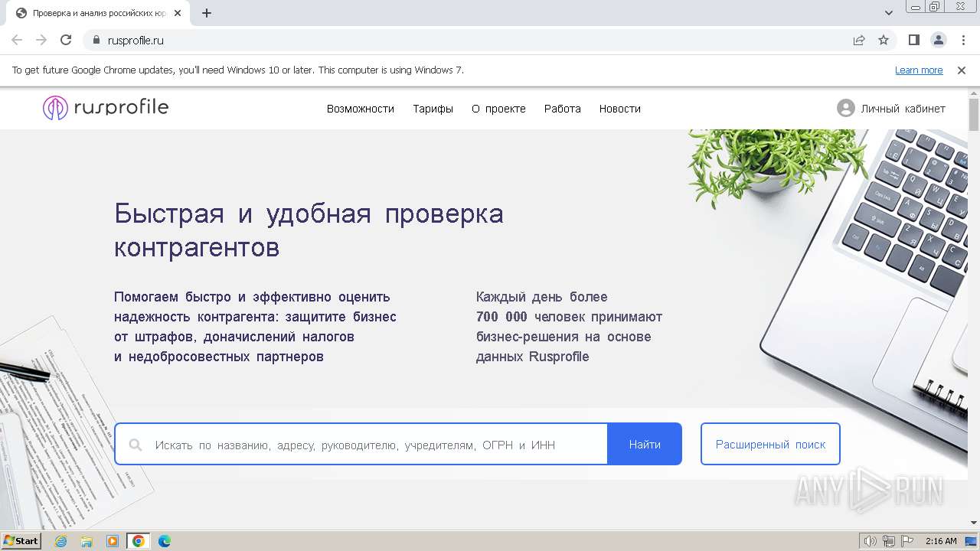This screenshot has width=980, height=551.
Task: Open the Новости menu item
Action: (x=620, y=109)
